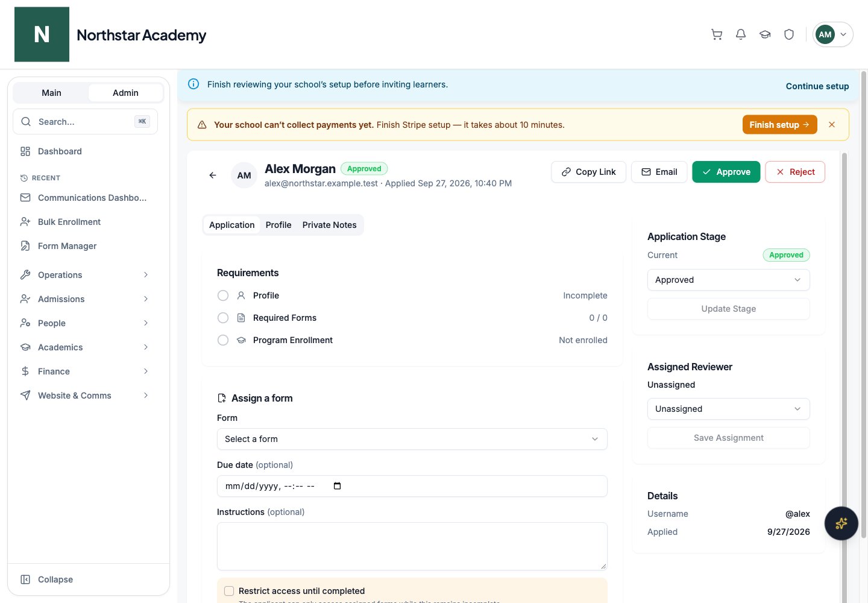Image resolution: width=868 pixels, height=603 pixels.
Task: Open notifications bell icon
Action: [741, 34]
